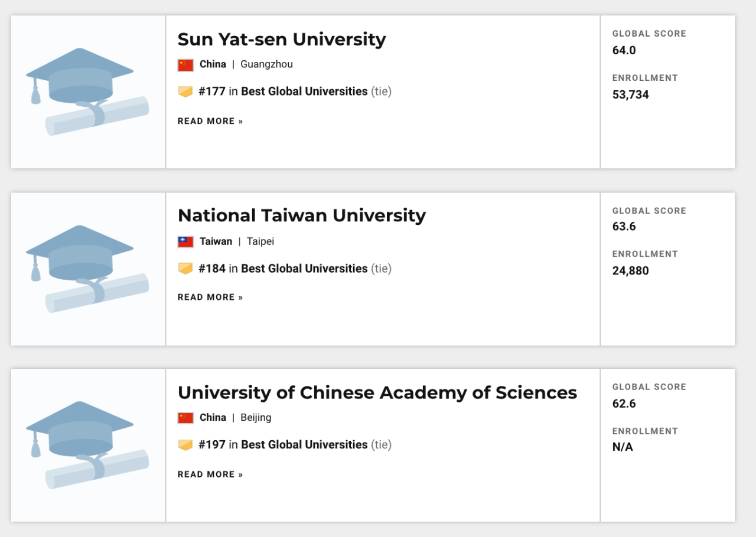Click Read More under National Taiwan University
This screenshot has height=537, width=756.
pos(210,297)
